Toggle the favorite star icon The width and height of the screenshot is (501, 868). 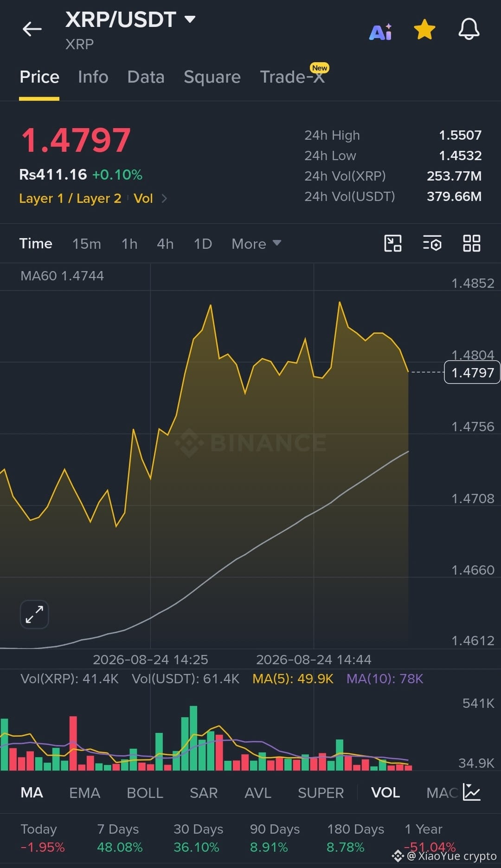pos(424,30)
